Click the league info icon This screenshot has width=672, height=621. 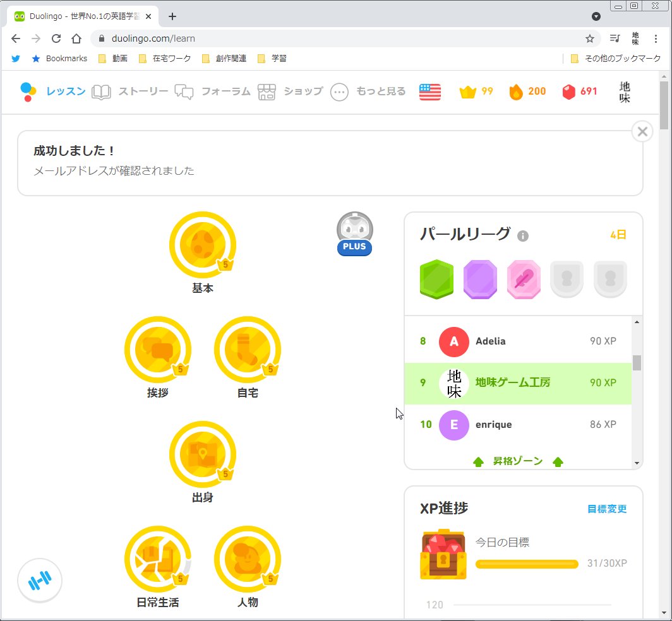(522, 236)
